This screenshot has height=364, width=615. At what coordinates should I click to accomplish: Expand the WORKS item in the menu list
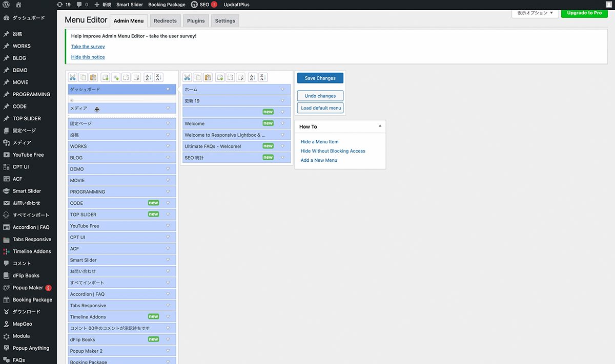pyautogui.click(x=168, y=146)
